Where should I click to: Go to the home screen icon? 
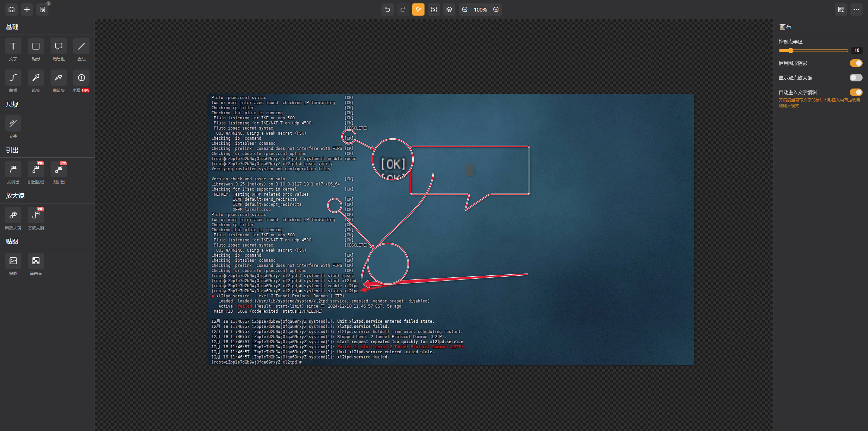pos(12,9)
